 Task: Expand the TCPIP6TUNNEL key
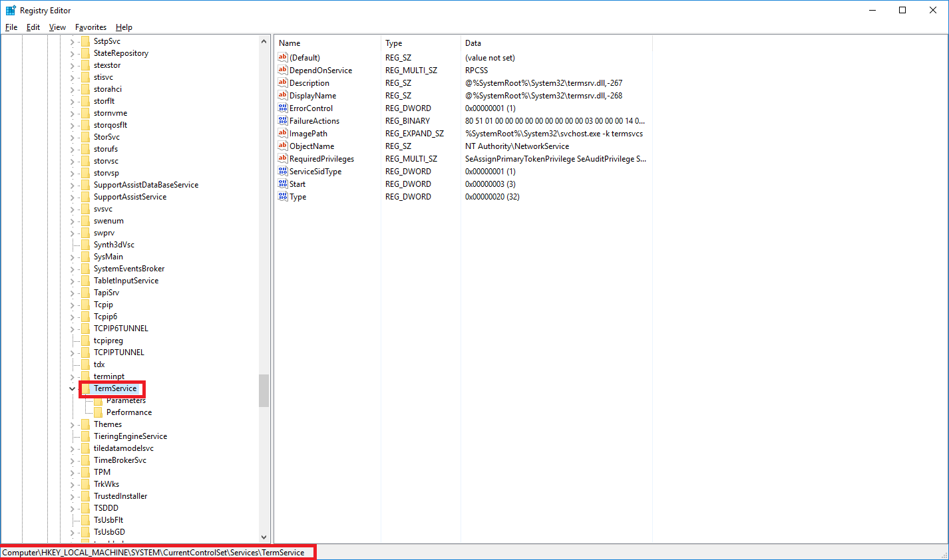click(72, 329)
